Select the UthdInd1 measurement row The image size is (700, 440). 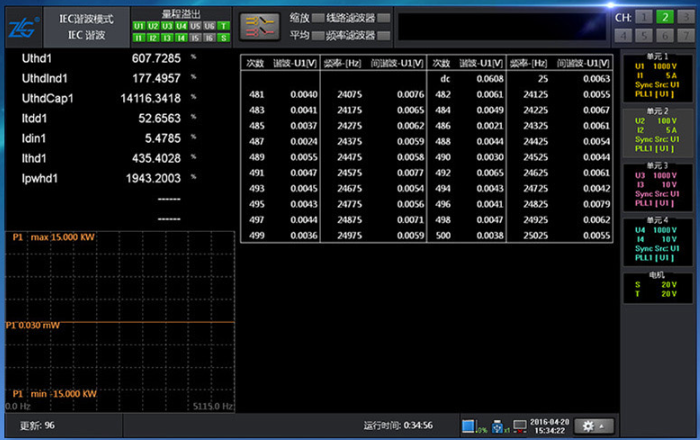click(109, 79)
